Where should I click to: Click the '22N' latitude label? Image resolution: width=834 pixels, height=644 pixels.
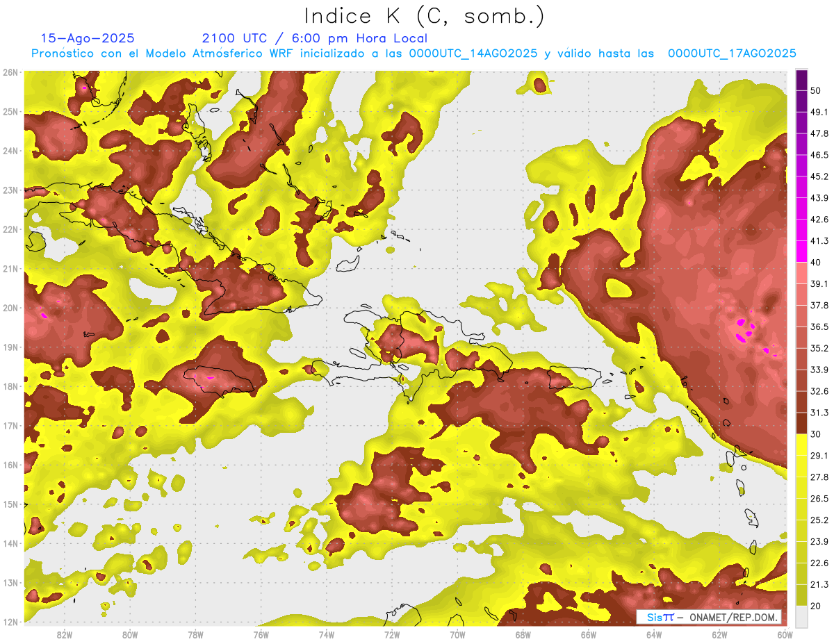[10, 229]
